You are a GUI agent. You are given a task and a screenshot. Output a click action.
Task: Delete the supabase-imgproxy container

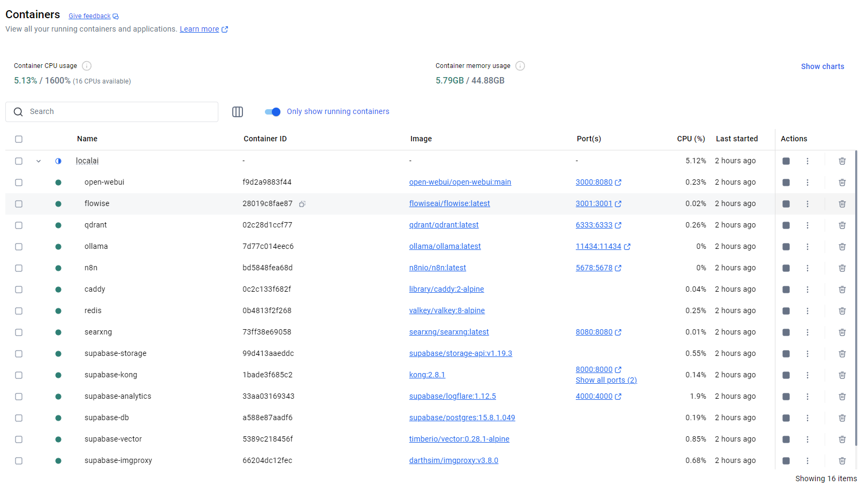[x=842, y=461]
